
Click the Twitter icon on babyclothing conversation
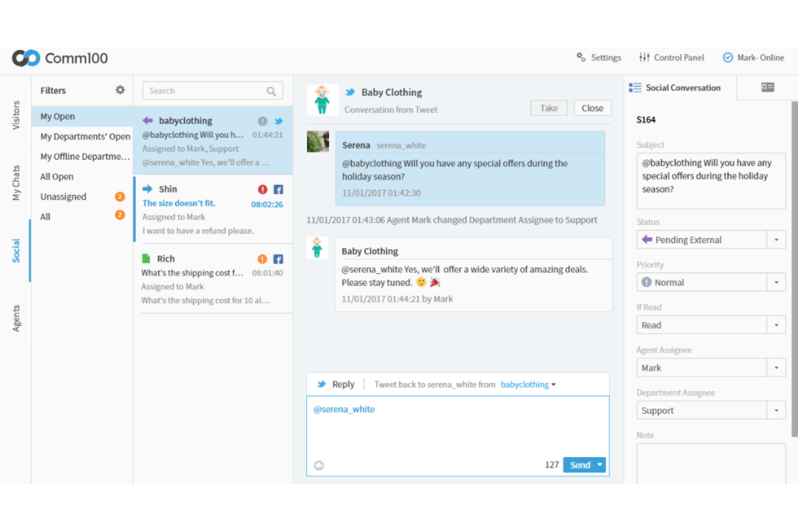(x=278, y=121)
